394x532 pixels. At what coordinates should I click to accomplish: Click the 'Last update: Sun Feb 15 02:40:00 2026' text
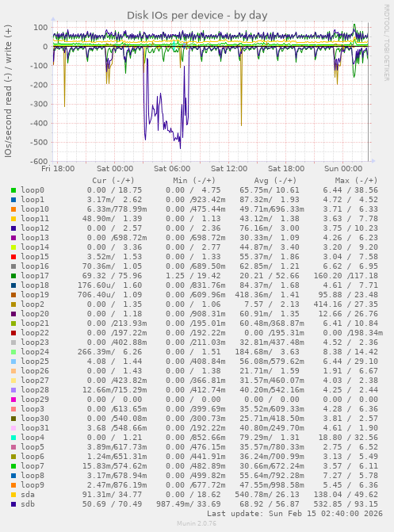coord(295,514)
